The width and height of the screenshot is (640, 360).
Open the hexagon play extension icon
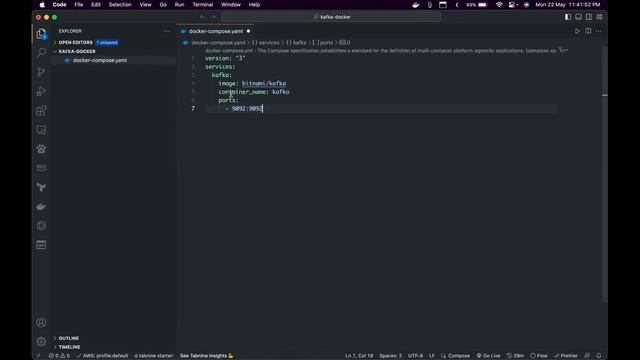(x=41, y=226)
